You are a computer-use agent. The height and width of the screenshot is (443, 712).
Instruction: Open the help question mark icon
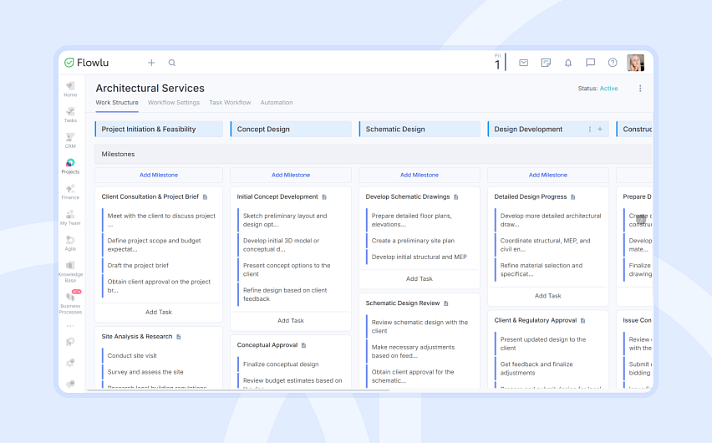pos(613,63)
